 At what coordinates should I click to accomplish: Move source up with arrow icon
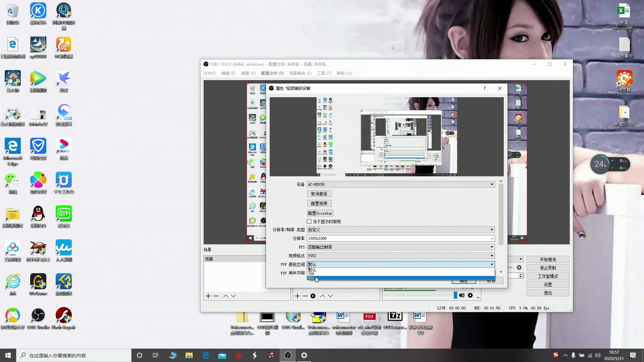322,296
